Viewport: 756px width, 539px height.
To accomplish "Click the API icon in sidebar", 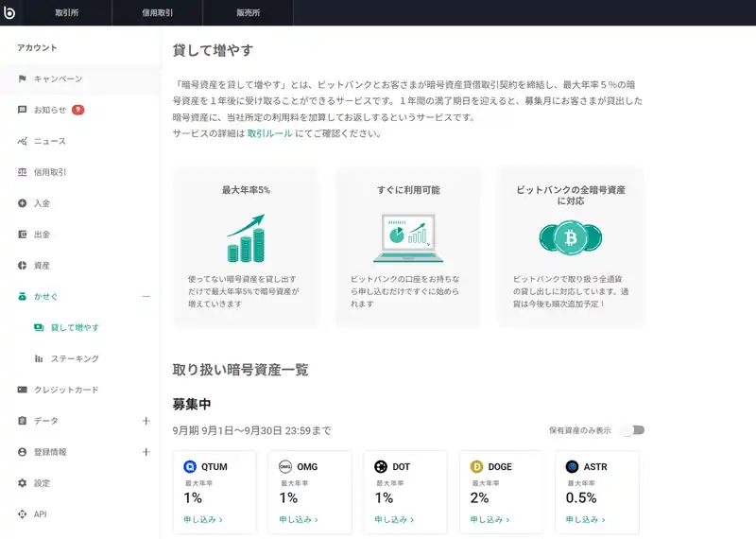I will (22, 513).
